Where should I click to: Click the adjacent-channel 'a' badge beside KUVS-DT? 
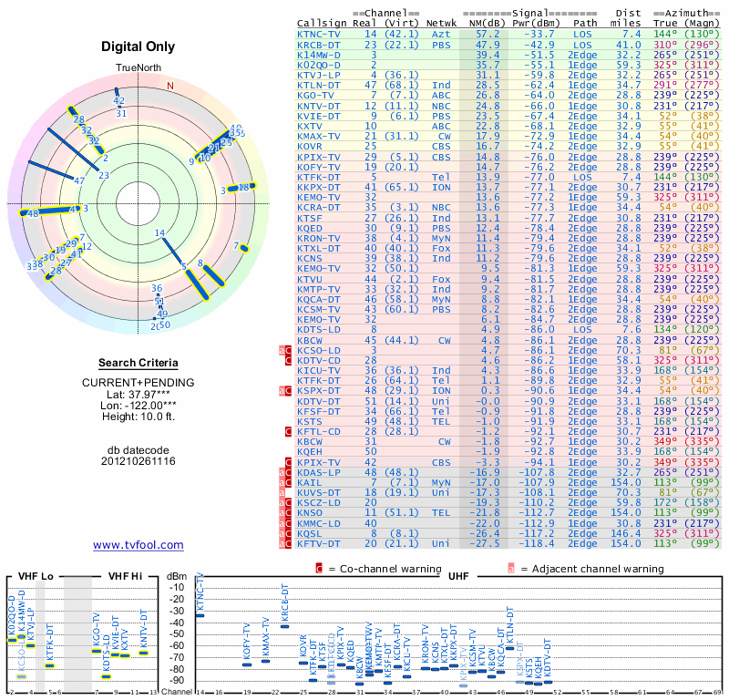[282, 492]
